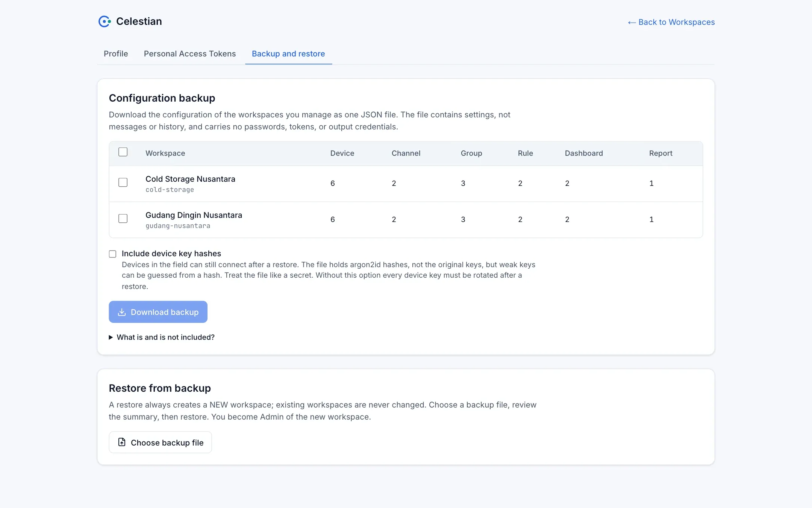This screenshot has height=508, width=812.
Task: Select the Backup and restore tab
Action: point(288,54)
